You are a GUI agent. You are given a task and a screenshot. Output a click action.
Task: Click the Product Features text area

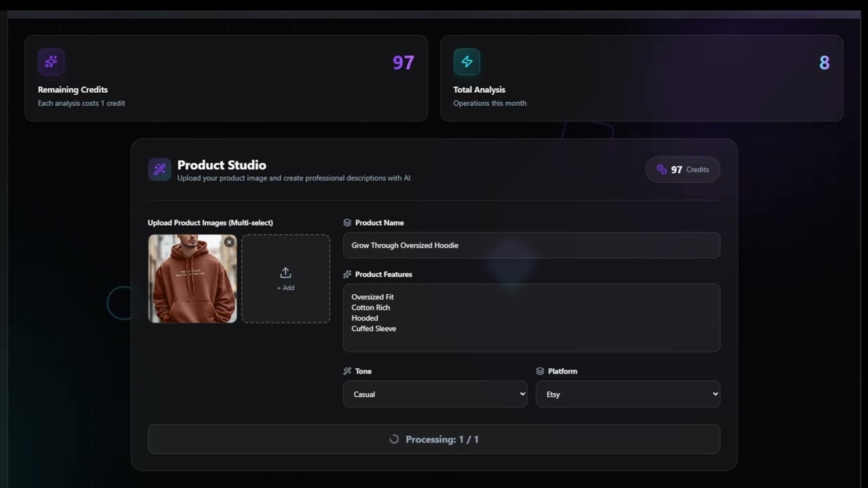[532, 318]
